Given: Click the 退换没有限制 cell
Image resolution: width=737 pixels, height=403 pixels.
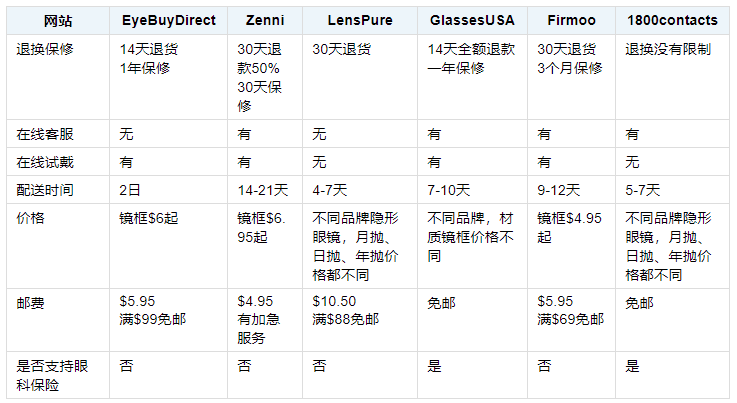Looking at the screenshot, I should (x=667, y=48).
